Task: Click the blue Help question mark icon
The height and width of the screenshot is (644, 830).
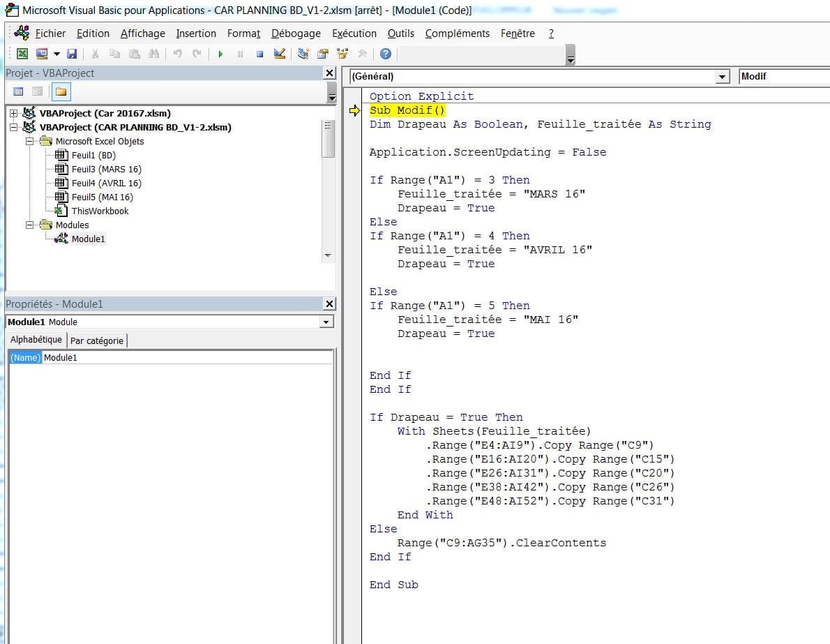Action: tap(385, 54)
